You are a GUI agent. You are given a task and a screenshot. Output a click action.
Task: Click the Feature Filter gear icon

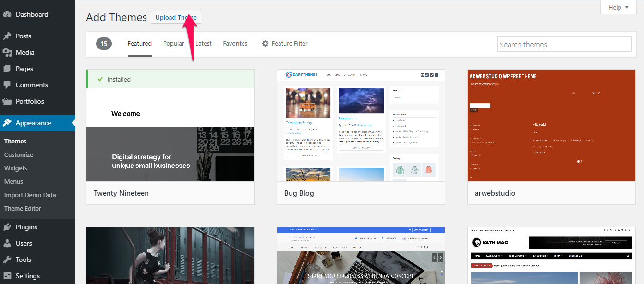point(265,43)
